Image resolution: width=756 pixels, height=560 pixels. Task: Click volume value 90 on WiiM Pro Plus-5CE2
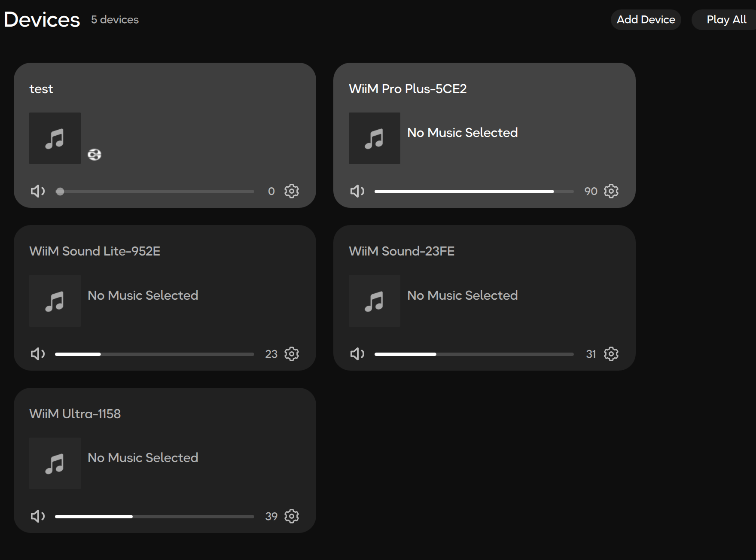pyautogui.click(x=591, y=192)
